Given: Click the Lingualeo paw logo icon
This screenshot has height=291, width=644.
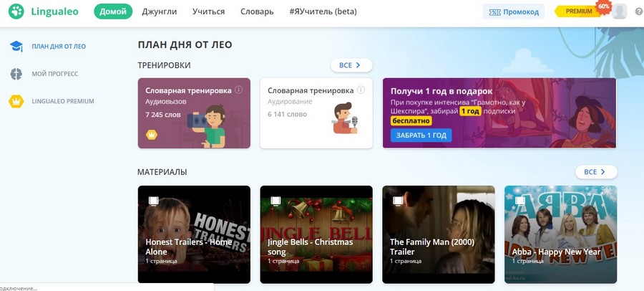Looking at the screenshot, I should tap(16, 11).
